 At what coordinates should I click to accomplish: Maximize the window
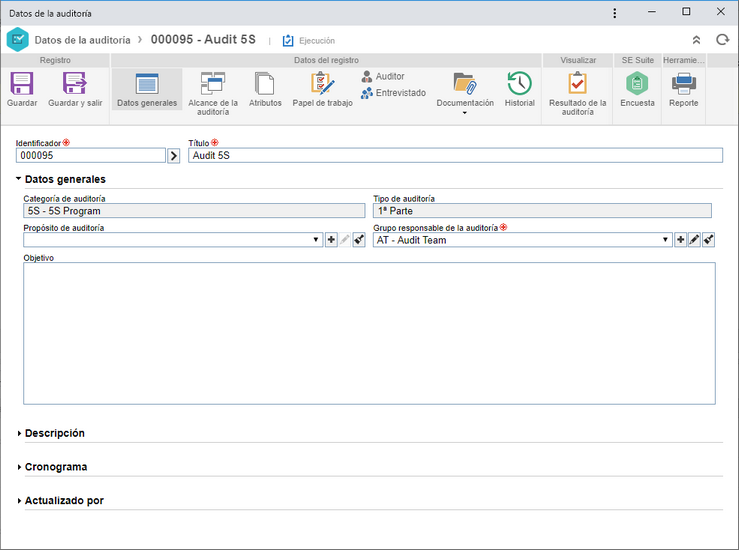(x=686, y=12)
